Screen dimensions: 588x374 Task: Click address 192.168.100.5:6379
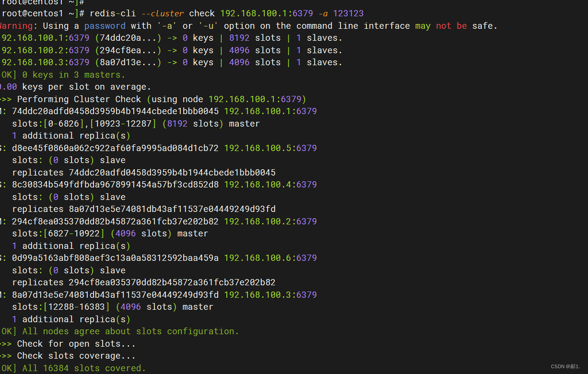tap(270, 148)
